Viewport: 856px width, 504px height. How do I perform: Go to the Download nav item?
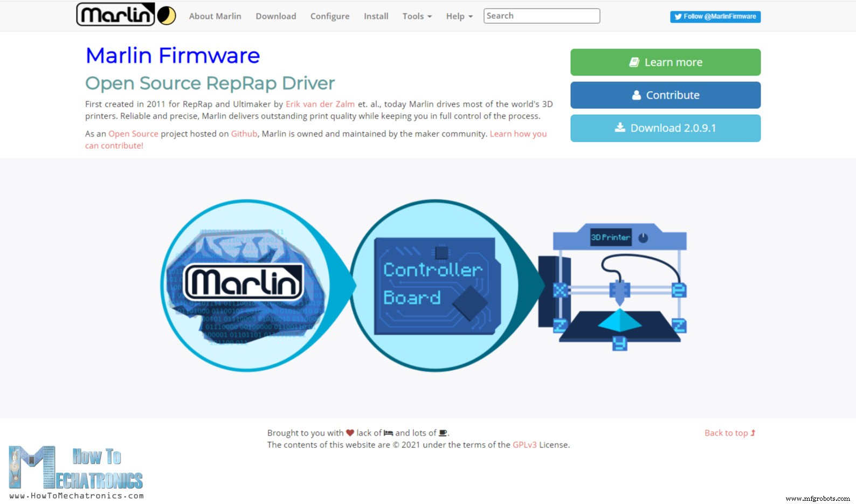[x=275, y=16]
